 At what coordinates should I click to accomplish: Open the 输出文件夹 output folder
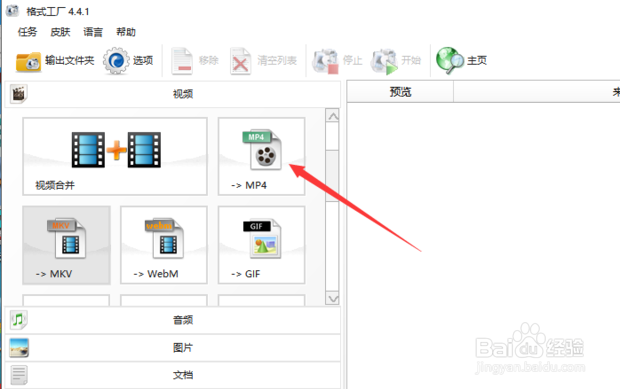[55, 61]
